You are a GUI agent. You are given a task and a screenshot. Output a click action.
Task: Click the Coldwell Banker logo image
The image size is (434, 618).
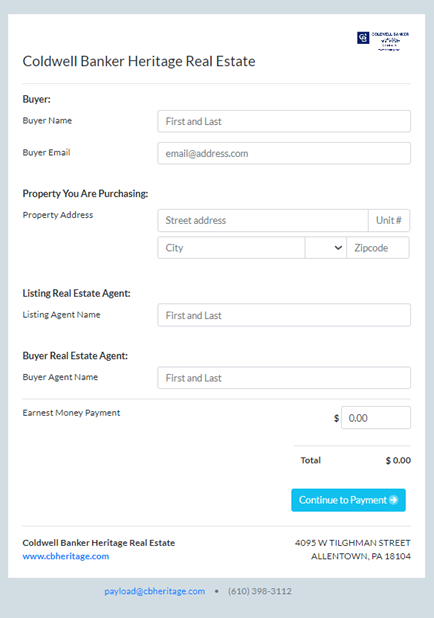click(383, 41)
